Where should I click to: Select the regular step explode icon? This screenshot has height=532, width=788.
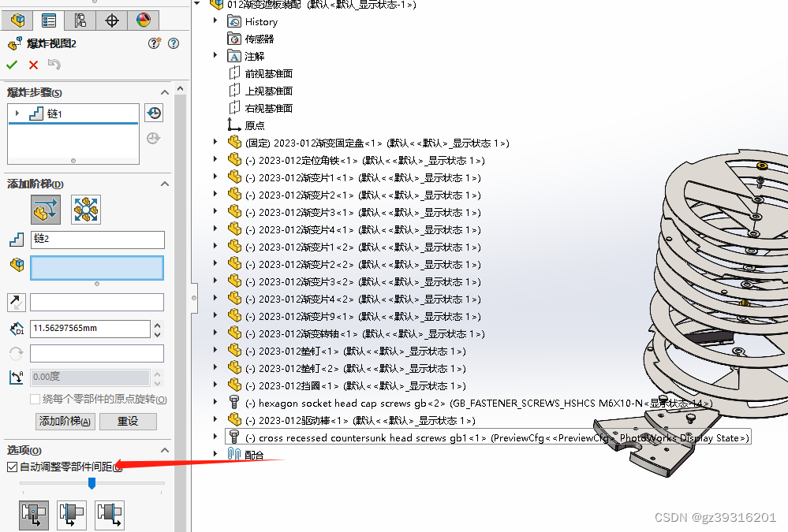pos(46,210)
